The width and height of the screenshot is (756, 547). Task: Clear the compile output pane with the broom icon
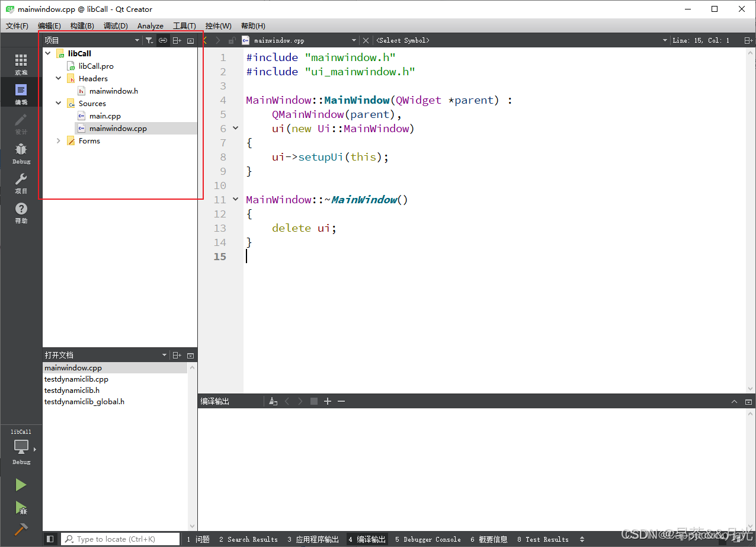(x=273, y=401)
